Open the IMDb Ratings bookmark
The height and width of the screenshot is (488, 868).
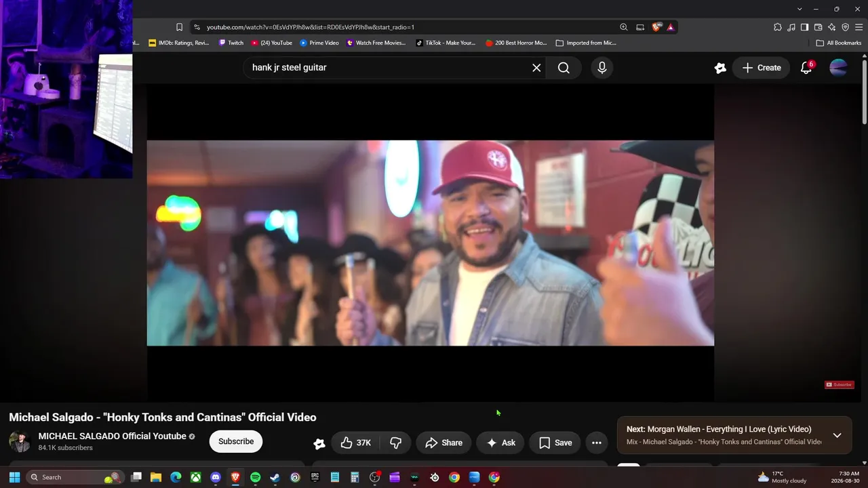click(179, 43)
